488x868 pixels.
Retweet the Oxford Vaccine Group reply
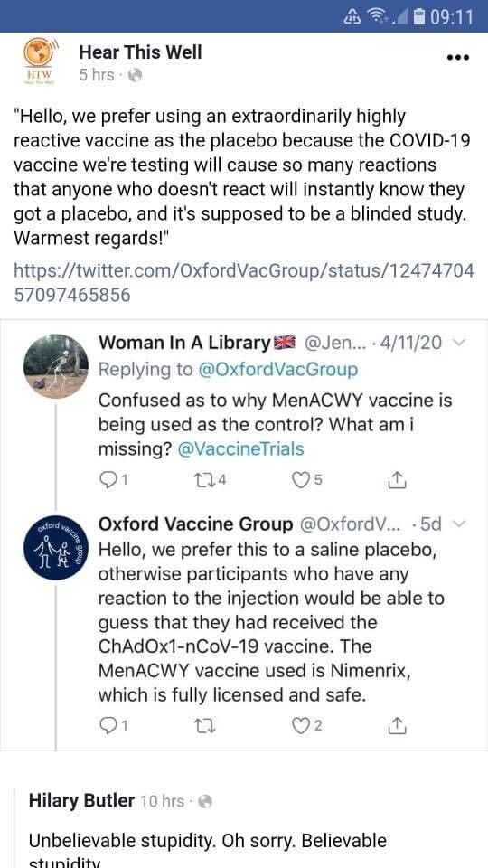tap(204, 724)
